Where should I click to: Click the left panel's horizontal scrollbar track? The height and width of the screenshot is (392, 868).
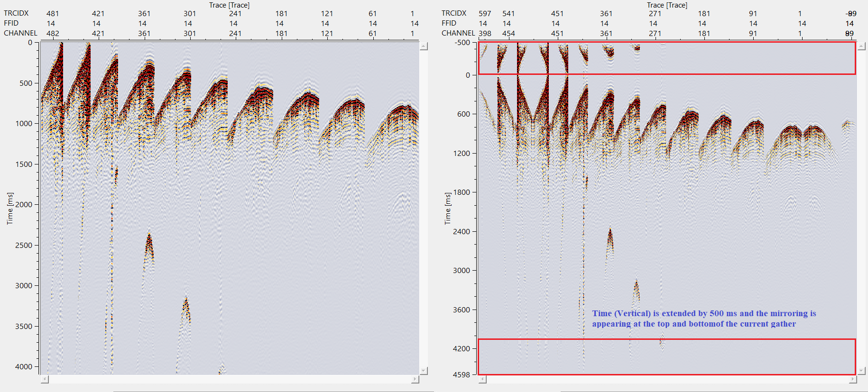(x=230, y=379)
